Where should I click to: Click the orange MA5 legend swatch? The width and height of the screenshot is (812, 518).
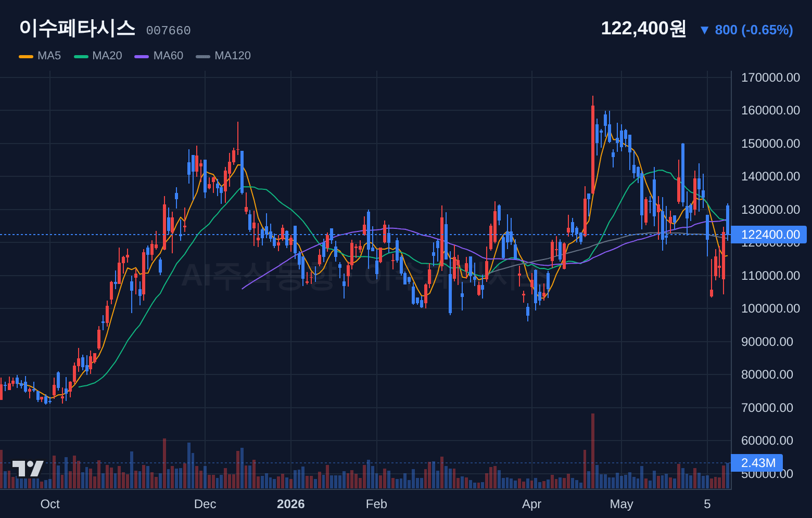pos(26,56)
